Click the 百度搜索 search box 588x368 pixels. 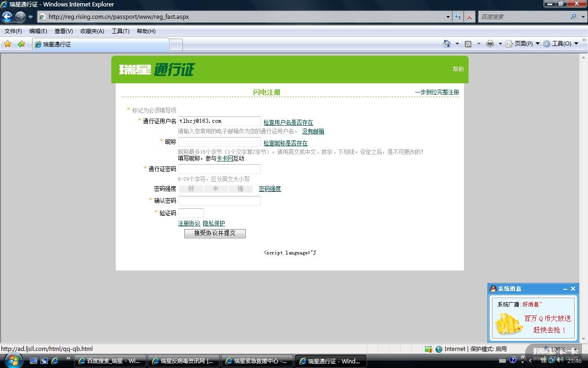(524, 17)
